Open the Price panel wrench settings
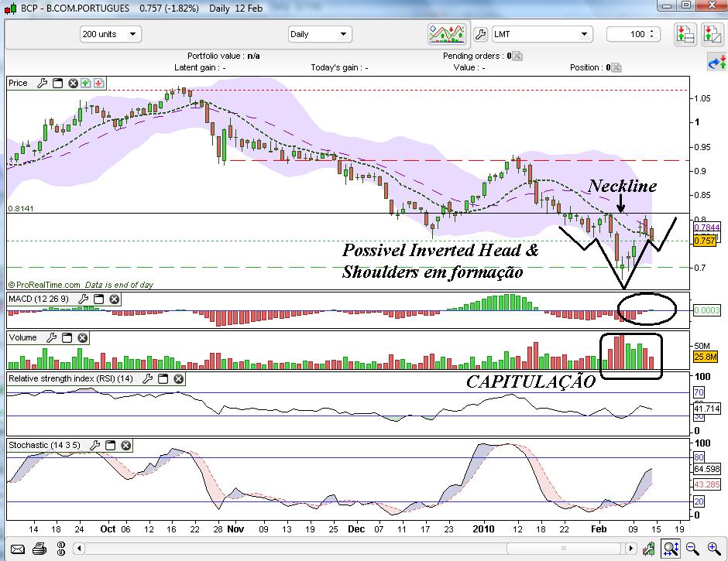 (43, 83)
